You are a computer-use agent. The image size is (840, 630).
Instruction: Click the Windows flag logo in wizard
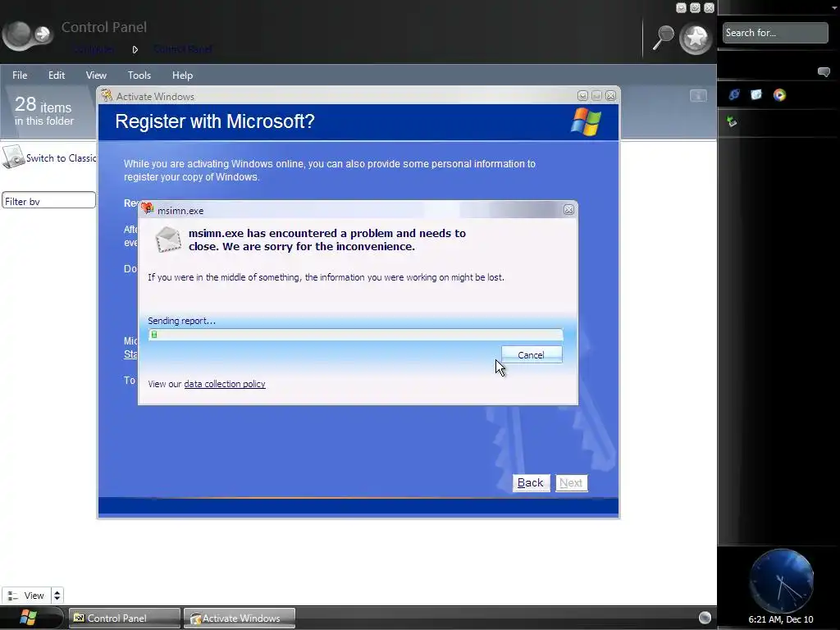[586, 121]
